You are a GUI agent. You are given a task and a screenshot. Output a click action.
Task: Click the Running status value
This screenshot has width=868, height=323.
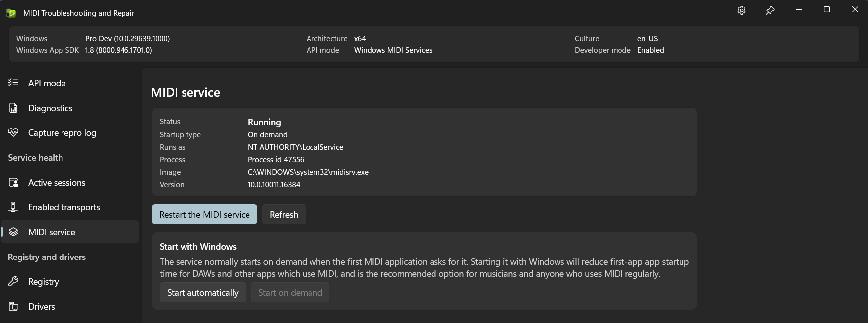pyautogui.click(x=264, y=122)
